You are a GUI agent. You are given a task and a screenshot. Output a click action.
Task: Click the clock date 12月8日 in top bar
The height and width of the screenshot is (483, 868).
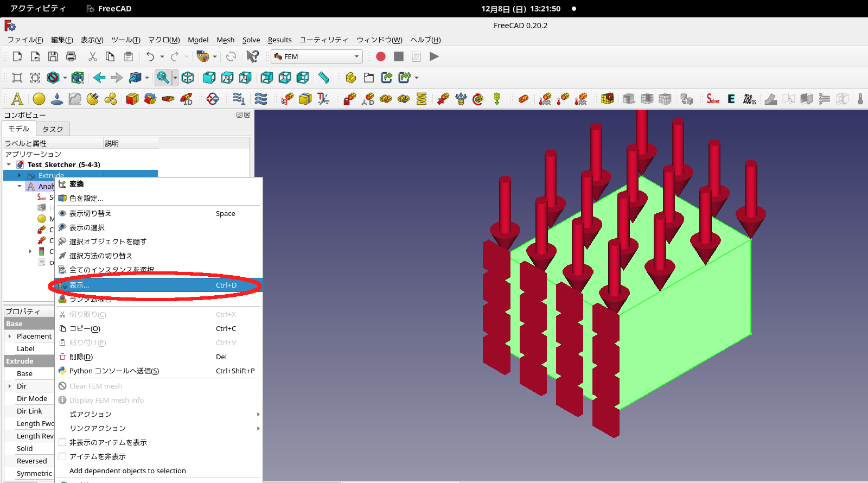[521, 9]
